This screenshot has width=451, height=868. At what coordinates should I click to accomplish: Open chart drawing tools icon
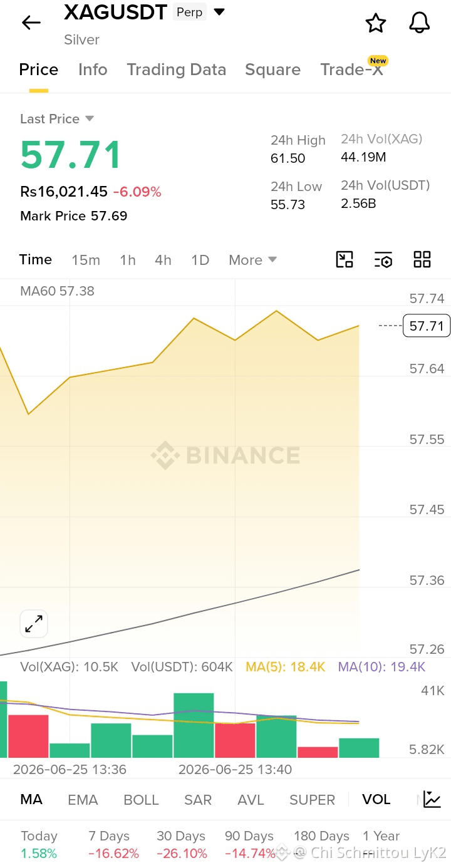345,259
